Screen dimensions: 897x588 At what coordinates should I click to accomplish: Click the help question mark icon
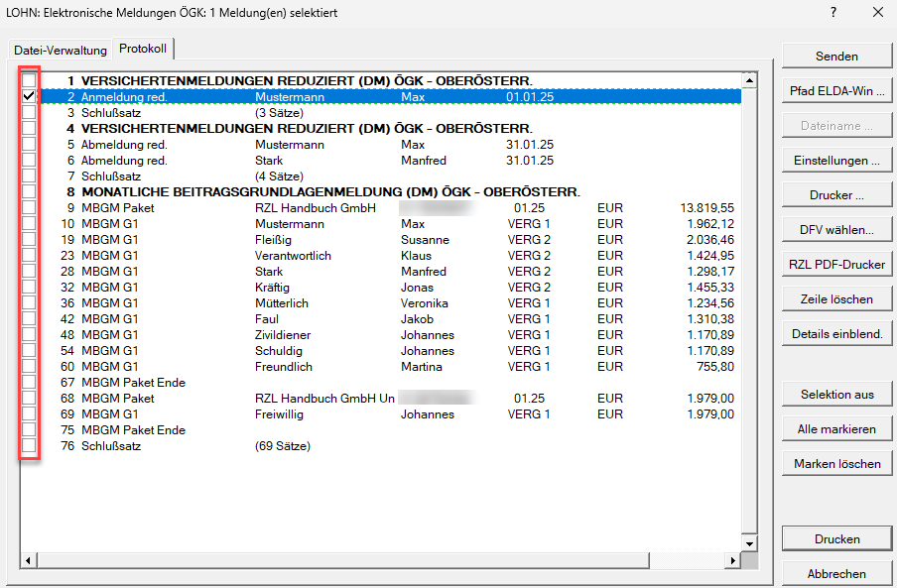[833, 12]
